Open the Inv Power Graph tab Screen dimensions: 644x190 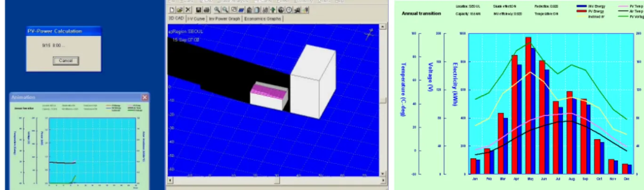click(224, 19)
